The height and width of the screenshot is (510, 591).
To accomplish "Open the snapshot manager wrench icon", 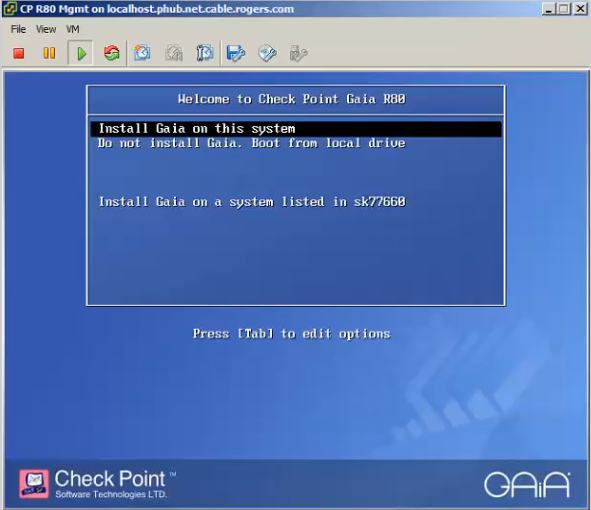I will (x=205, y=53).
